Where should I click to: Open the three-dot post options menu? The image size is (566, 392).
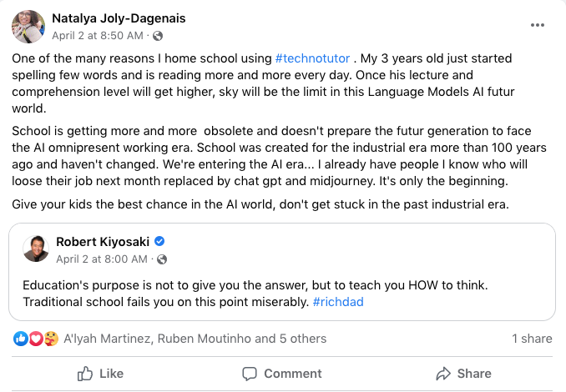(x=538, y=25)
